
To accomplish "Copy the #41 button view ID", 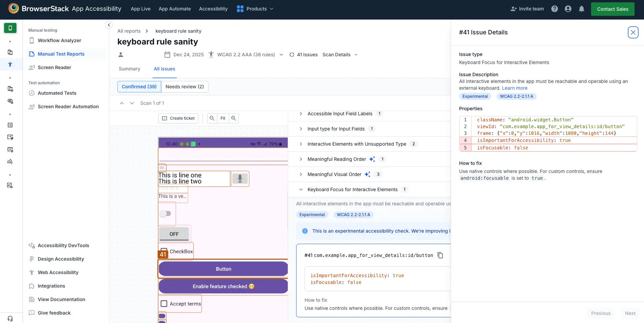I will click(440, 255).
